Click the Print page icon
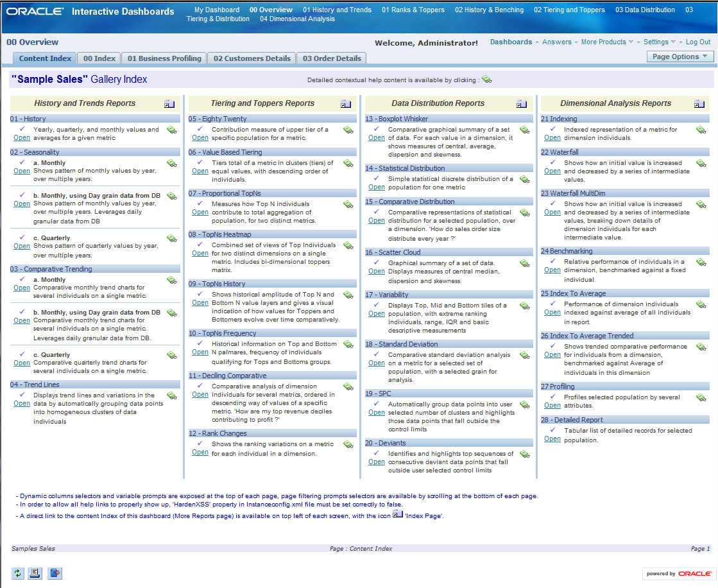The height and width of the screenshot is (588, 718). 36,573
